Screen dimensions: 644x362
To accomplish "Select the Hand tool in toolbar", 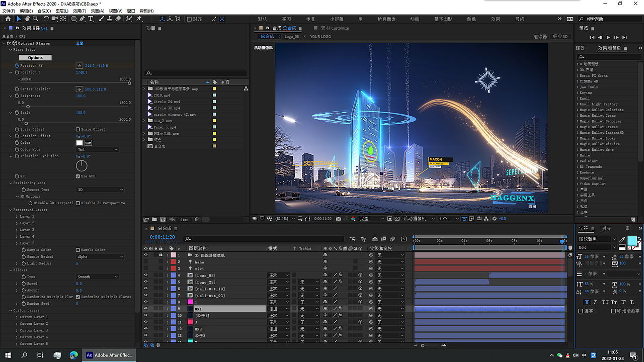I will [x=27, y=19].
